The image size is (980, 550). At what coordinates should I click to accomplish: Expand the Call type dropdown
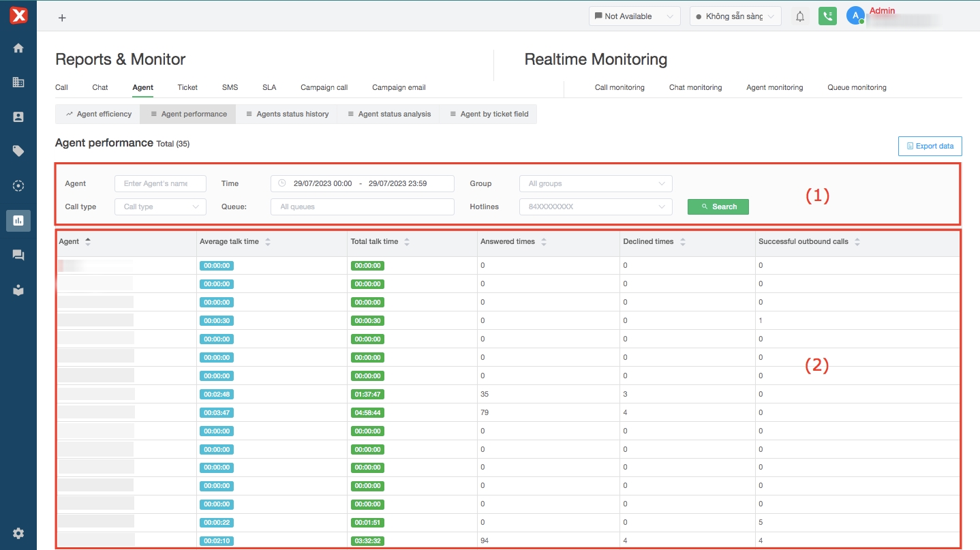pyautogui.click(x=160, y=207)
